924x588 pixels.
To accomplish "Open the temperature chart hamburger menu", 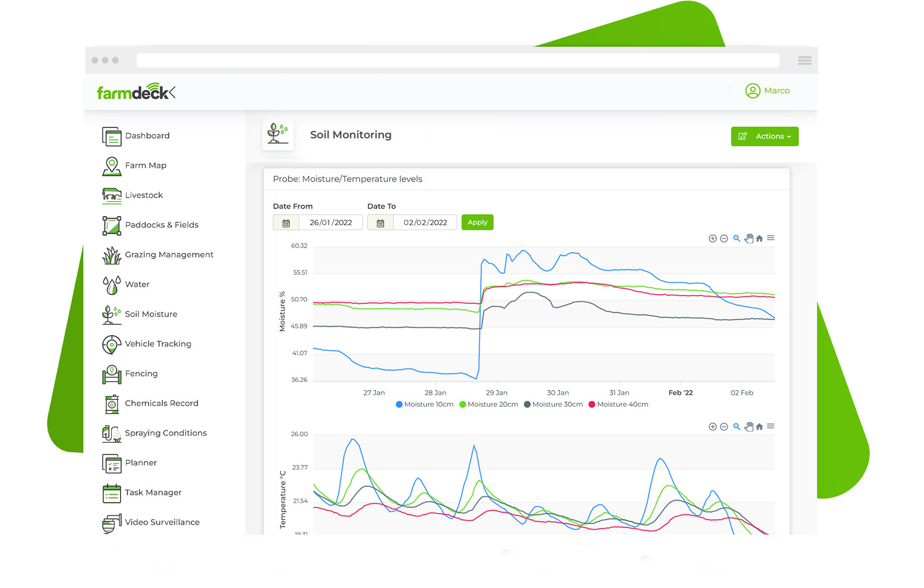I will pos(771,426).
